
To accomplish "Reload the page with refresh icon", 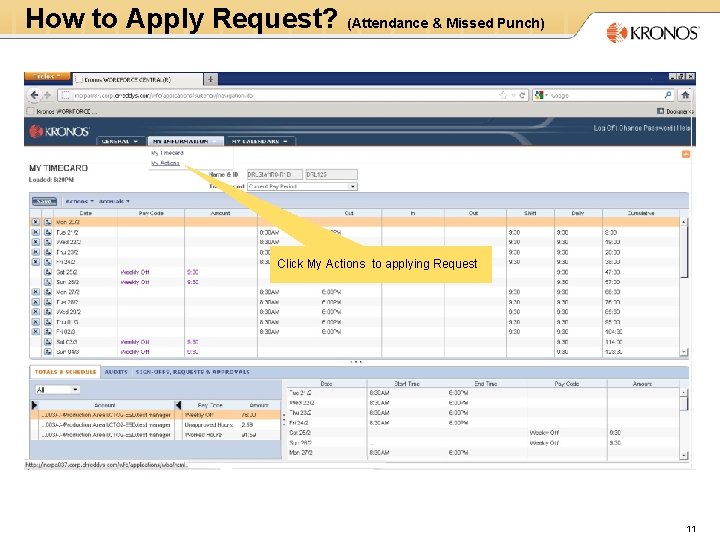I will pyautogui.click(x=522, y=96).
